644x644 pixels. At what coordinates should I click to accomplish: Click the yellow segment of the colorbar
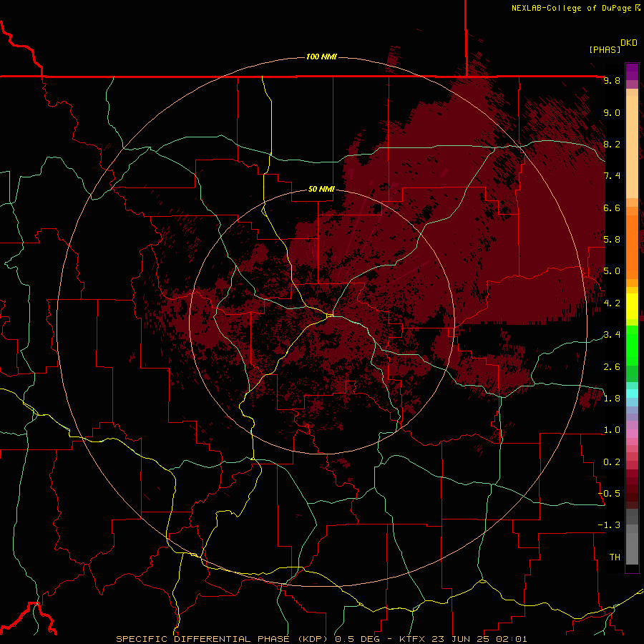[632, 306]
